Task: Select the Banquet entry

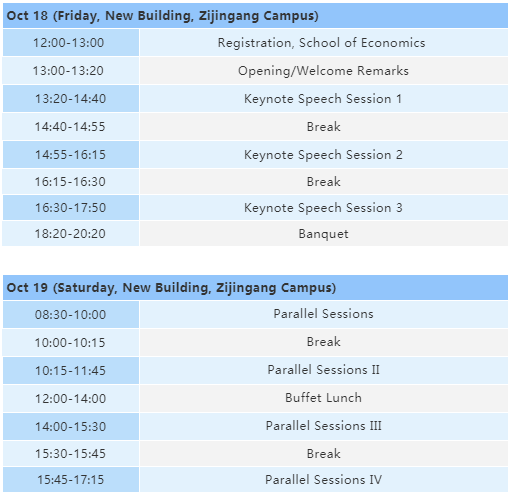Action: [324, 234]
